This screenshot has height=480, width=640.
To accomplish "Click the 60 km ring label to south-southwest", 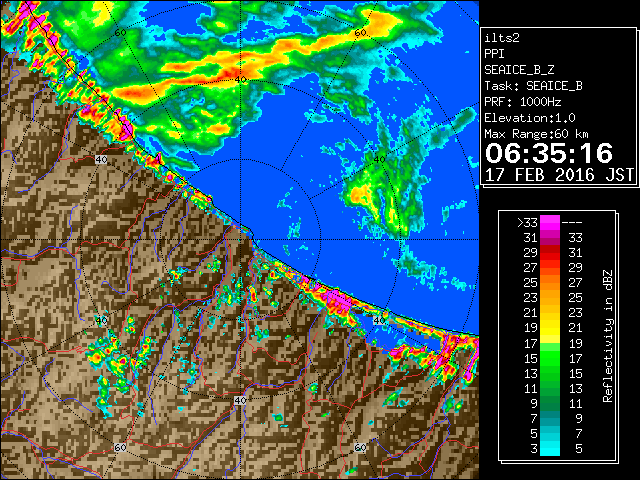I will pos(120,447).
